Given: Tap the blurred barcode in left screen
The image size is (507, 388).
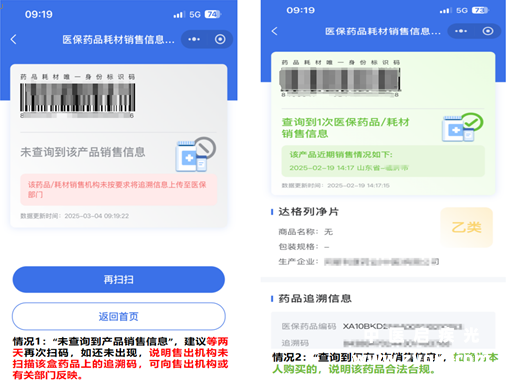Looking at the screenshot, I should coord(77,97).
